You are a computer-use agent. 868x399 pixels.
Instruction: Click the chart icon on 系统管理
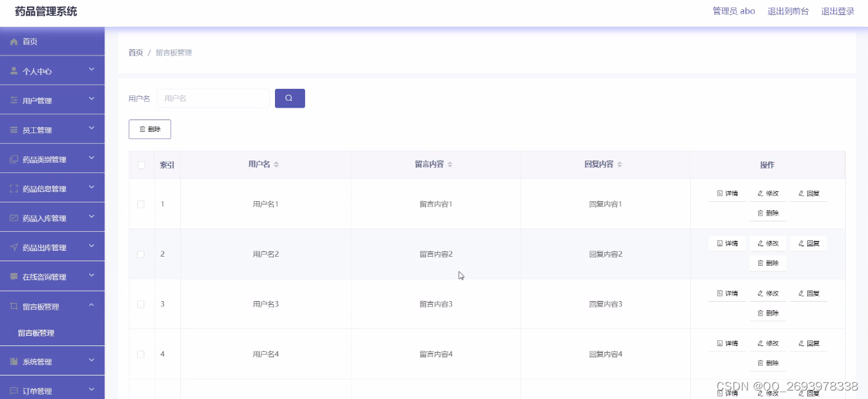click(13, 360)
